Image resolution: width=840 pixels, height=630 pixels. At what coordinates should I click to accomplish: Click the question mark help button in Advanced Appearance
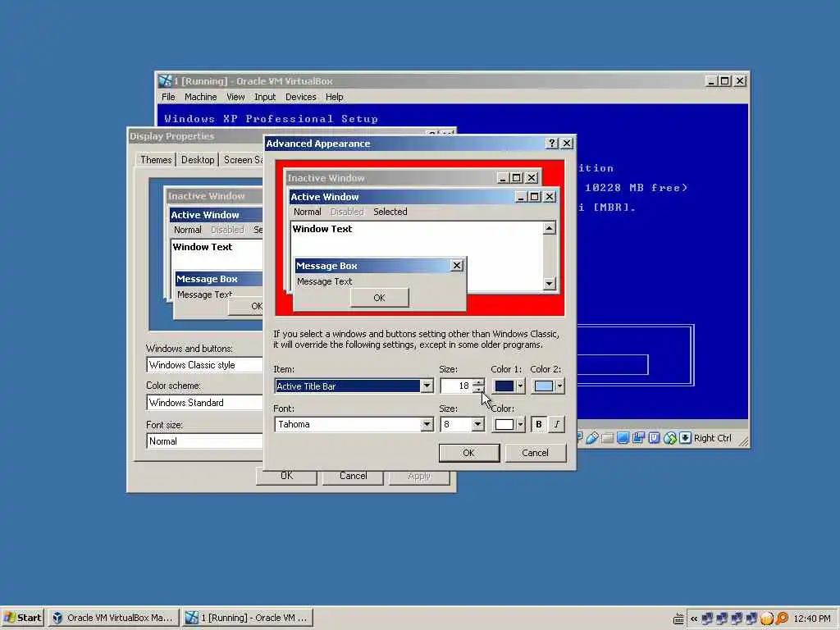coord(552,144)
